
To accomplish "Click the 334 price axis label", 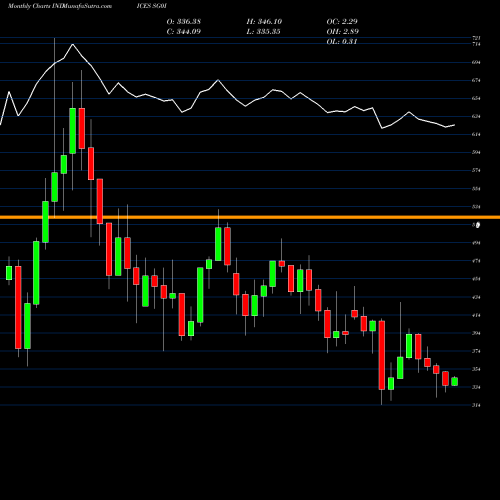I will point(476,387).
